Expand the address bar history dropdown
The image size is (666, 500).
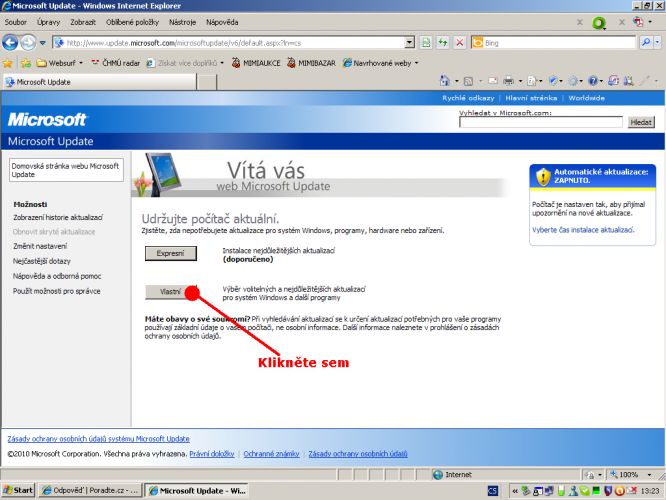409,43
